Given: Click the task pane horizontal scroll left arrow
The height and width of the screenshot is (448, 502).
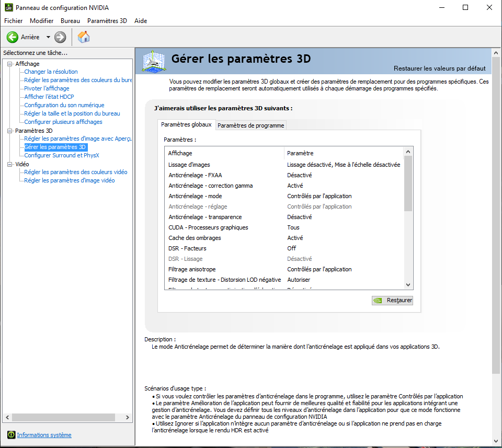Looking at the screenshot, I should coord(7,417).
